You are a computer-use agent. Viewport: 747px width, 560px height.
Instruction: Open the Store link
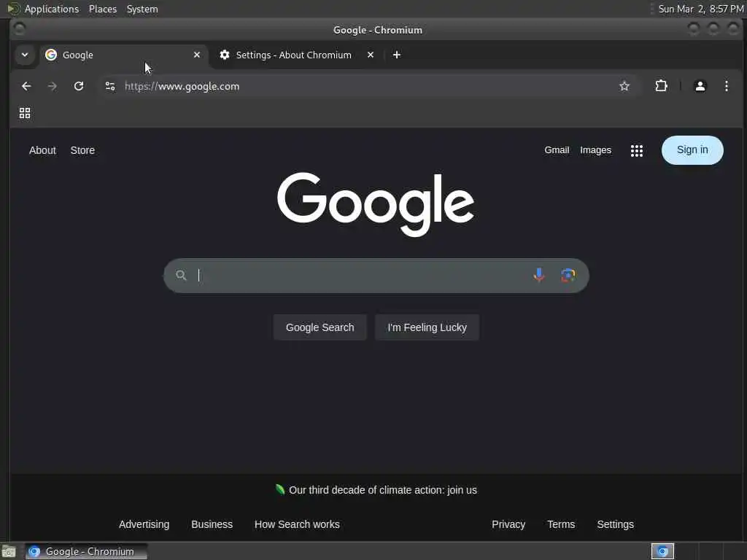pos(82,150)
